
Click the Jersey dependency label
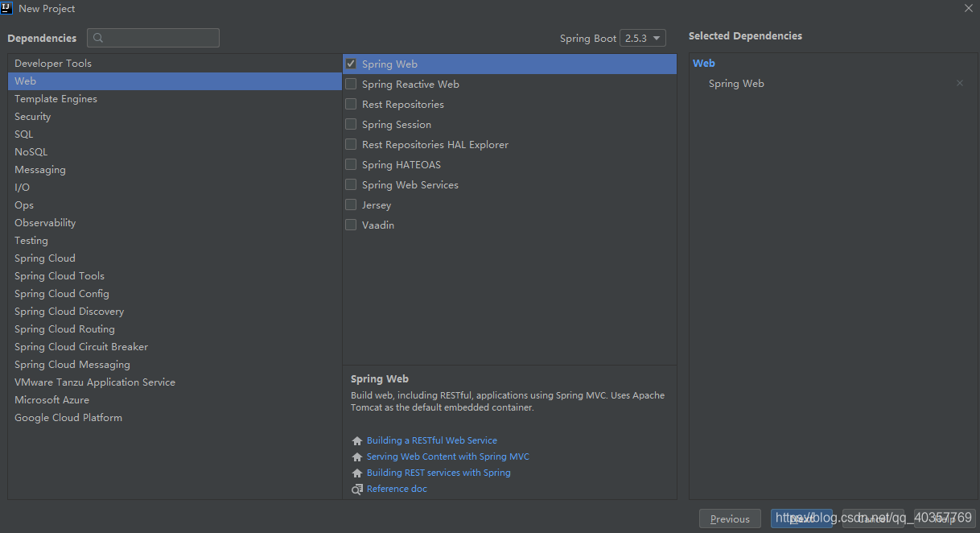377,205
